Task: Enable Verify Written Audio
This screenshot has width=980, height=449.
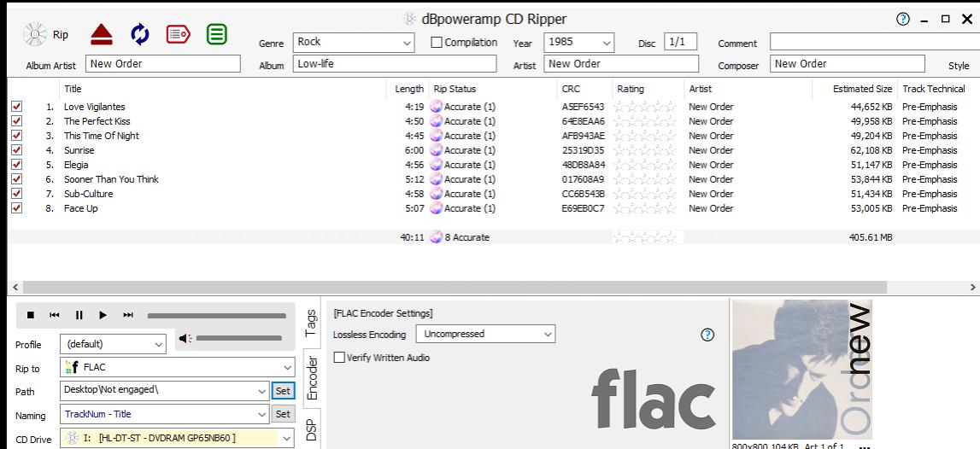Action: tap(339, 358)
